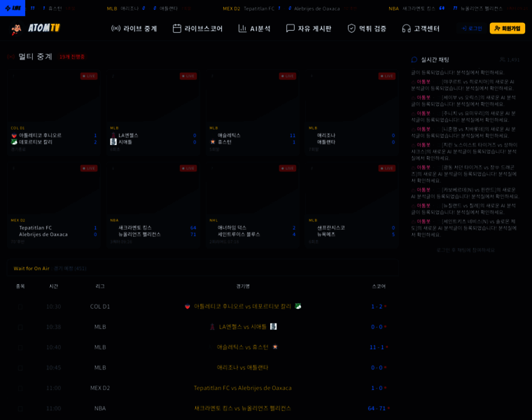Go to the AI분석 menu

255,29
